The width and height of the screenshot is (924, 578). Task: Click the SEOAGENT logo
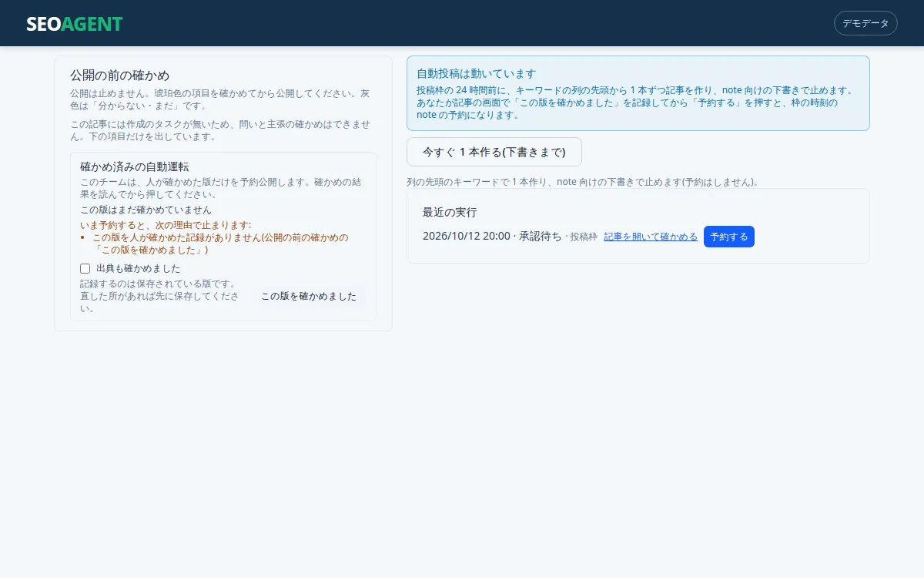coord(75,24)
